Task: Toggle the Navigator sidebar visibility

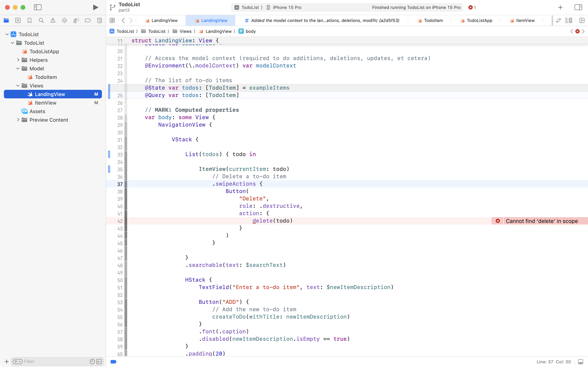Action: (38, 7)
